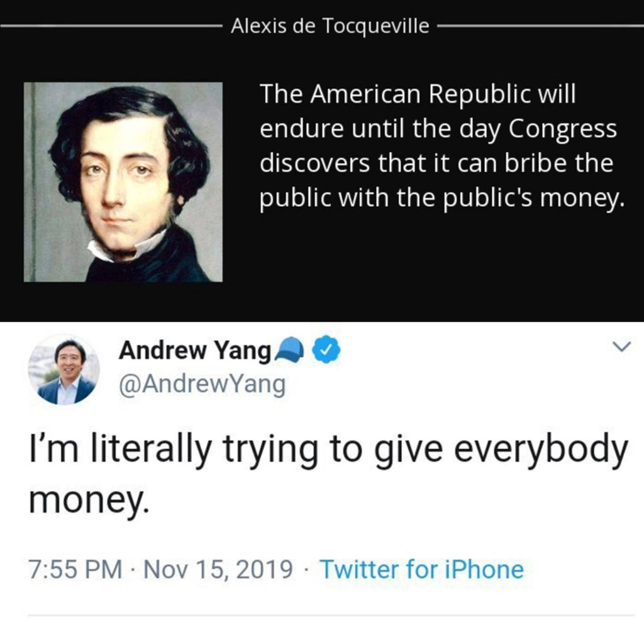
Task: Click the divider line under the tweet
Action: pyautogui.click(x=331, y=615)
